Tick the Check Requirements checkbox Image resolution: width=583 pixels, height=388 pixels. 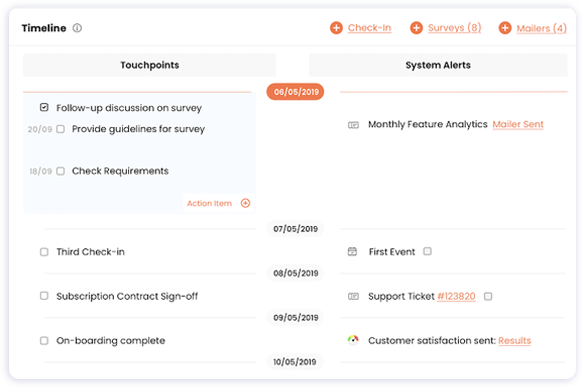[60, 171]
